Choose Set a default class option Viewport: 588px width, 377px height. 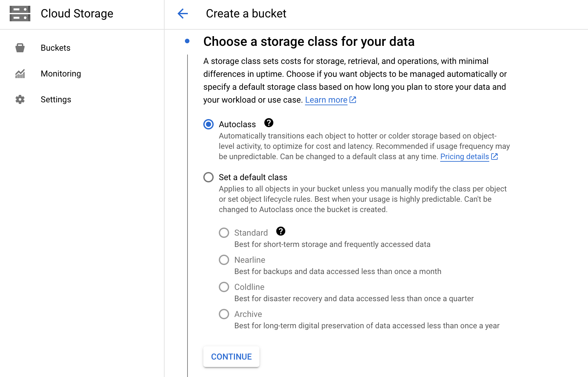tap(208, 177)
